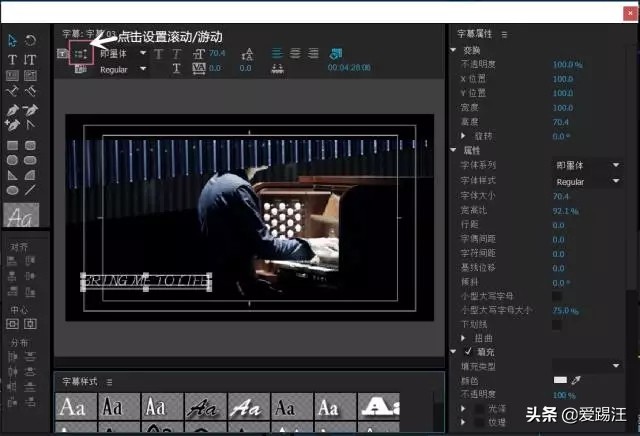Align text right in toolbar
The image size is (640, 436).
(313, 53)
